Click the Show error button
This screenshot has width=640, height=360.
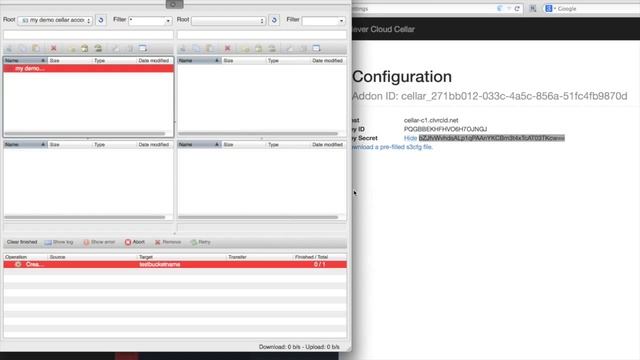[99, 242]
